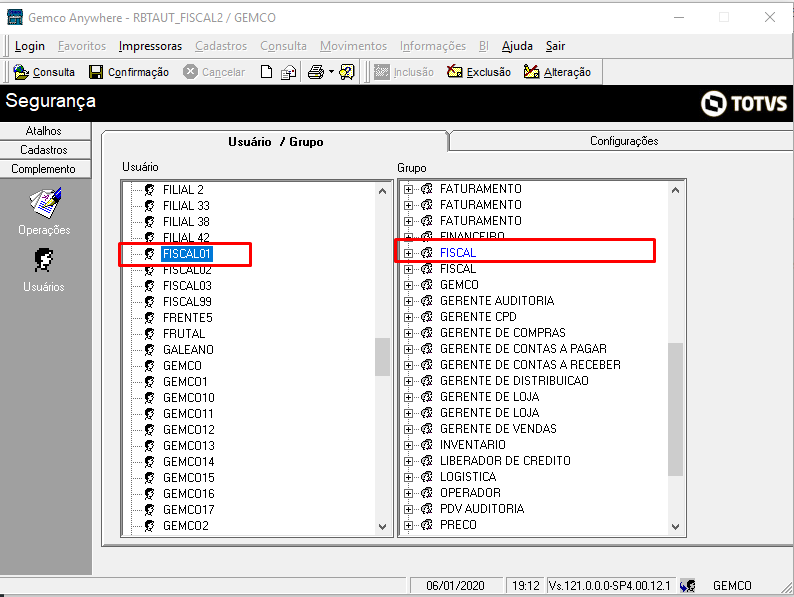
Task: Expand the LOGISTICA group node
Action: click(x=408, y=477)
